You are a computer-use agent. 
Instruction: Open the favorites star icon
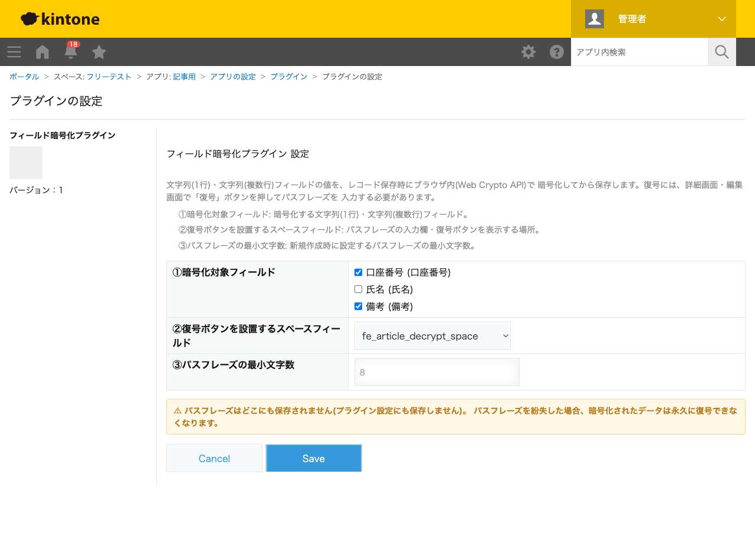point(99,52)
